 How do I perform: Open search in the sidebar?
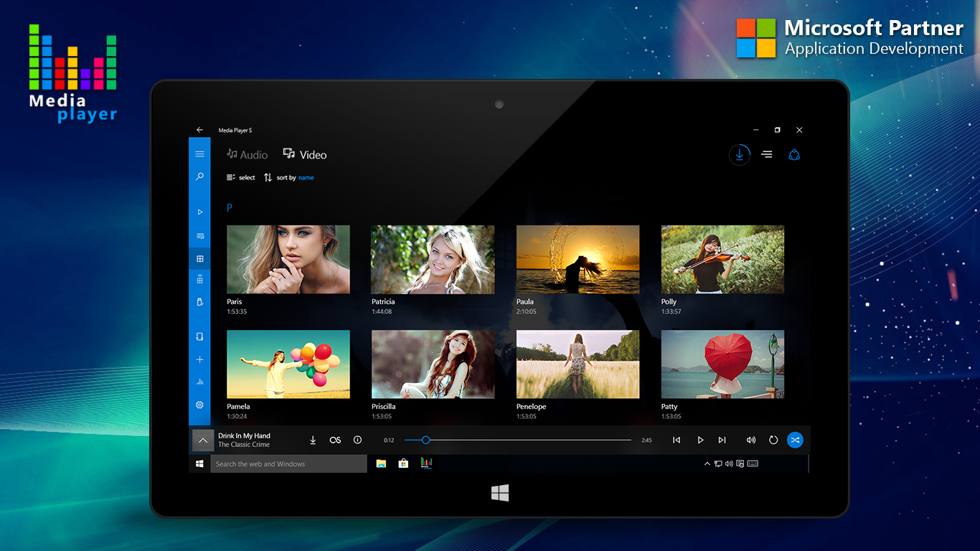[x=199, y=176]
